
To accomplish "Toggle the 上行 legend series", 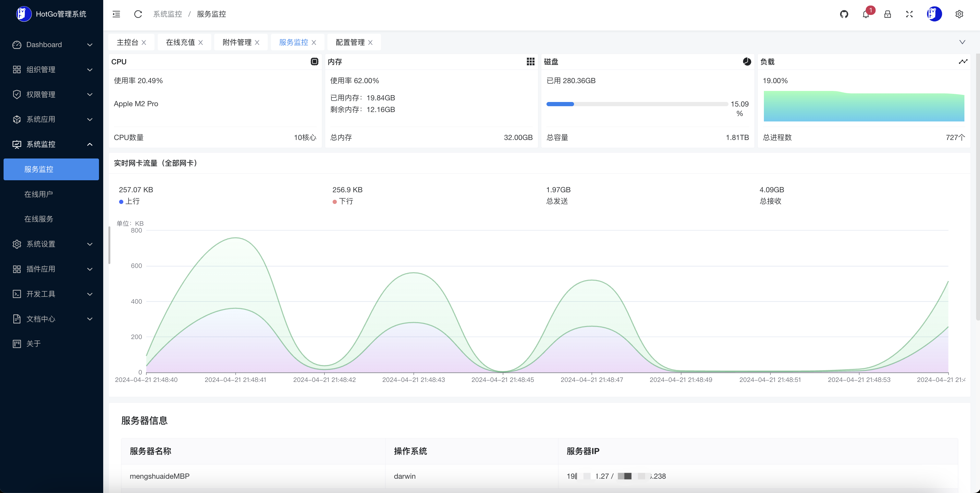I will click(130, 201).
